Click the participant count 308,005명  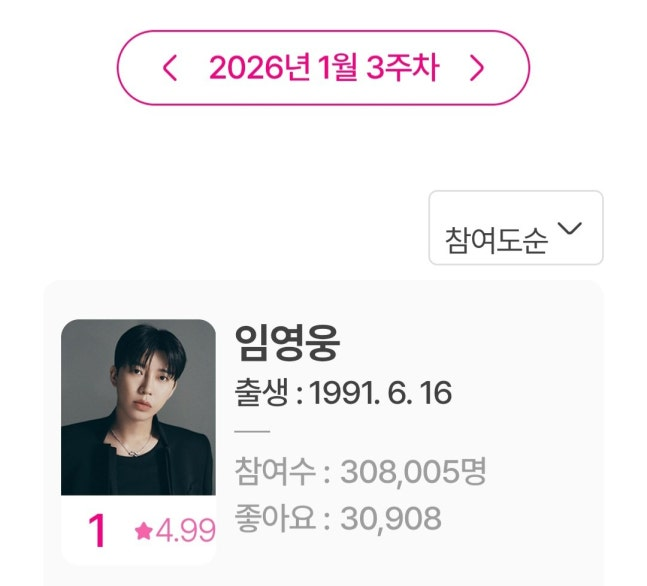[x=413, y=471]
